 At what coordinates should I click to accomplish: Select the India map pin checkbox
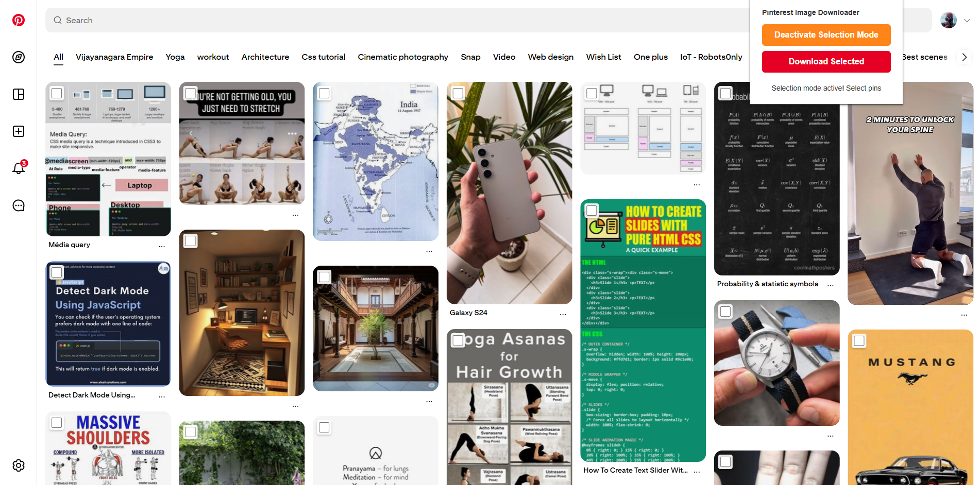coord(324,93)
